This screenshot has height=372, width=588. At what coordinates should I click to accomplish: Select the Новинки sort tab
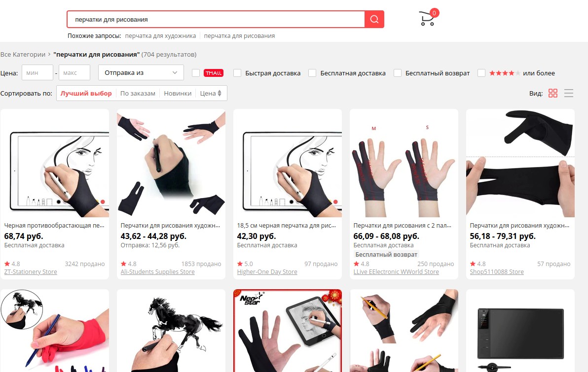tap(178, 93)
